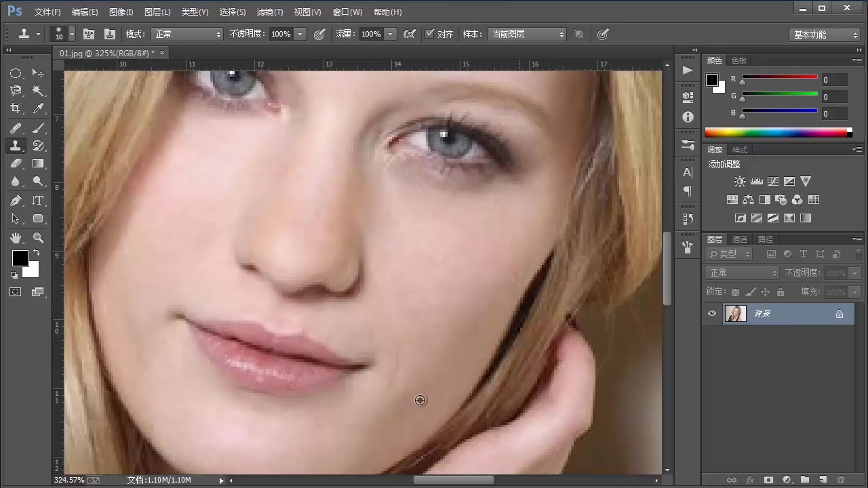Select the Healing Brush tool
868x488 pixels.
tap(16, 128)
